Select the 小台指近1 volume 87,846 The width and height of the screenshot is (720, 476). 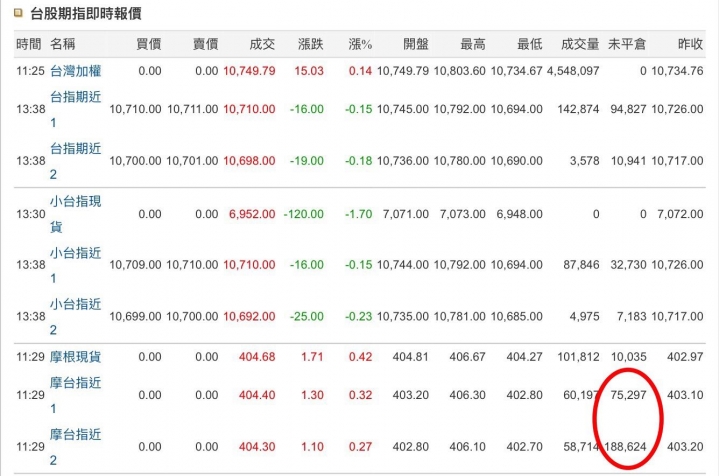pos(581,265)
